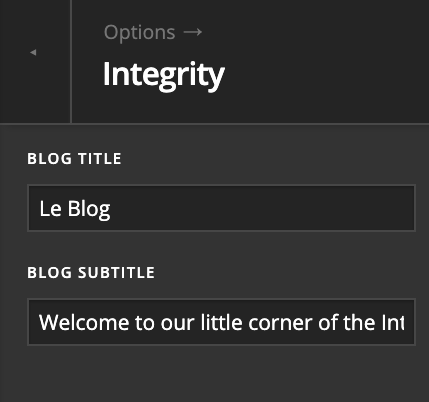Image resolution: width=429 pixels, height=402 pixels.
Task: Click the word 'our' in subtitle field
Action: [177, 323]
